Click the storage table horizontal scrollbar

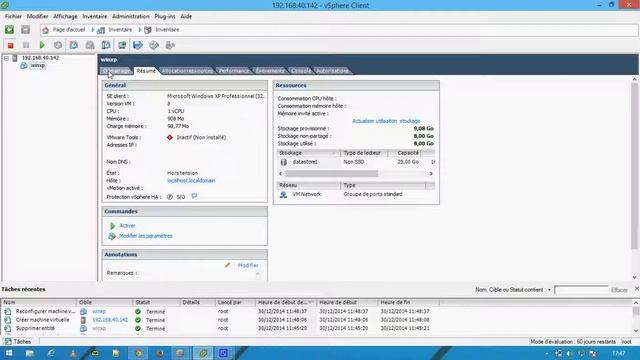(331, 173)
